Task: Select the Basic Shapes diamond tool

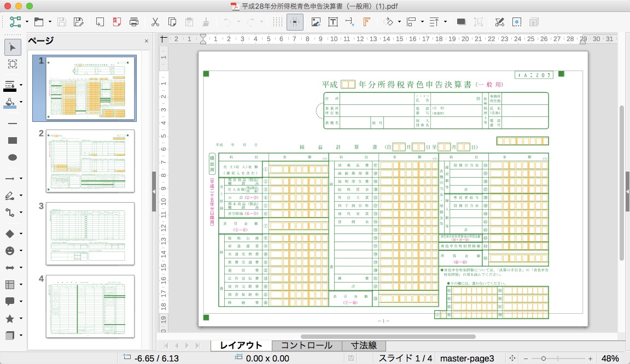Action: (10, 234)
